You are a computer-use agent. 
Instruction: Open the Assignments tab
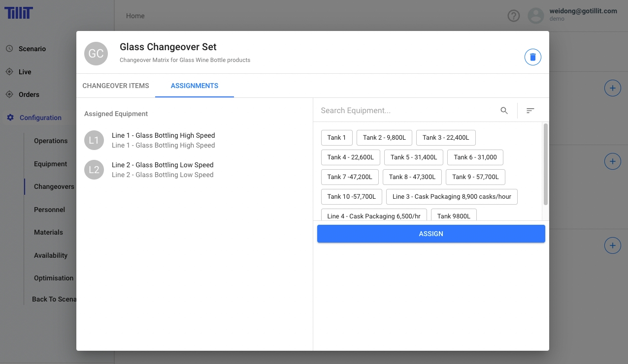[x=195, y=86]
